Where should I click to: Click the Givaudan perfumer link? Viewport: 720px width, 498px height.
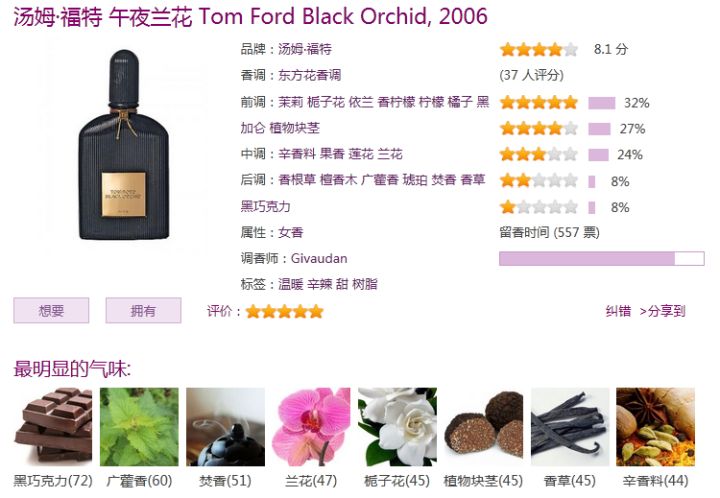319,258
